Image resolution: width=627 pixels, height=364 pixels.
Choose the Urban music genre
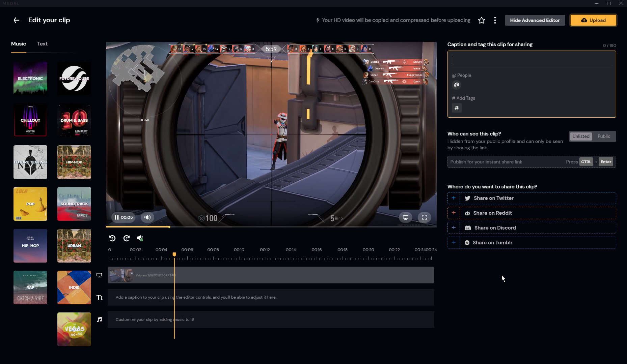74,246
